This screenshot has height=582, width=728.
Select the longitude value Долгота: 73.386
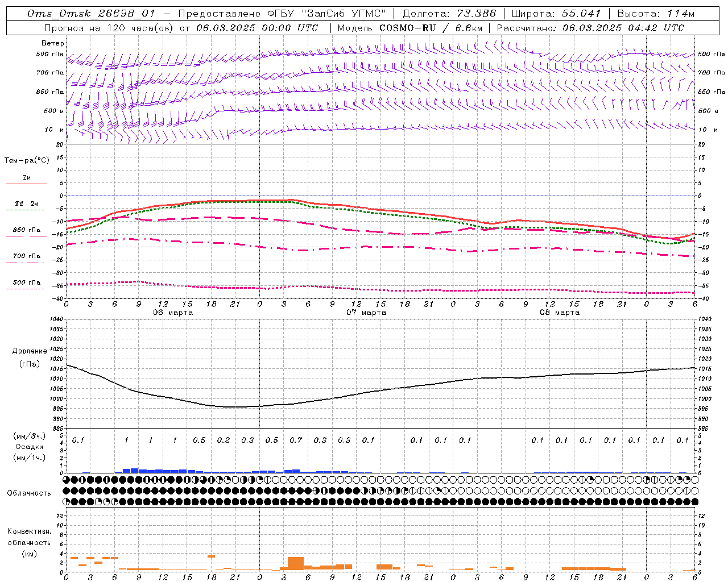click(x=449, y=14)
